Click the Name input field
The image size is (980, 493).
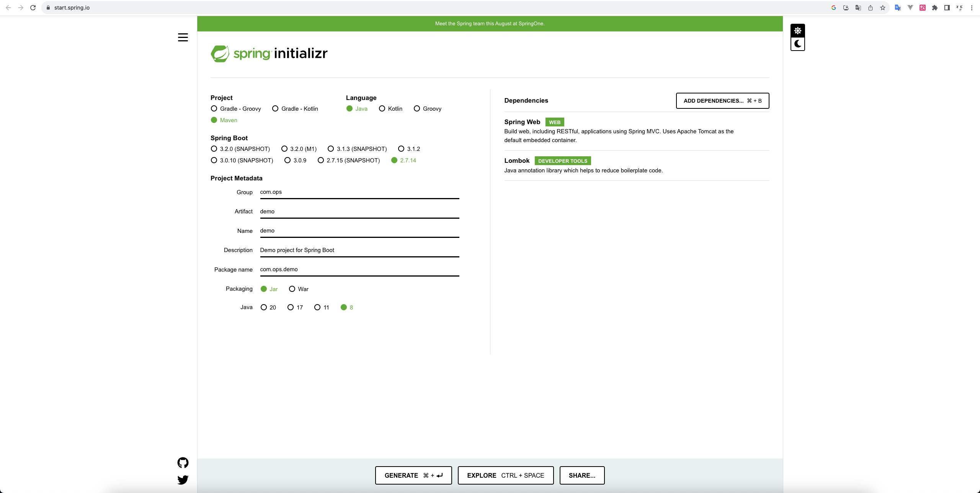pyautogui.click(x=359, y=231)
